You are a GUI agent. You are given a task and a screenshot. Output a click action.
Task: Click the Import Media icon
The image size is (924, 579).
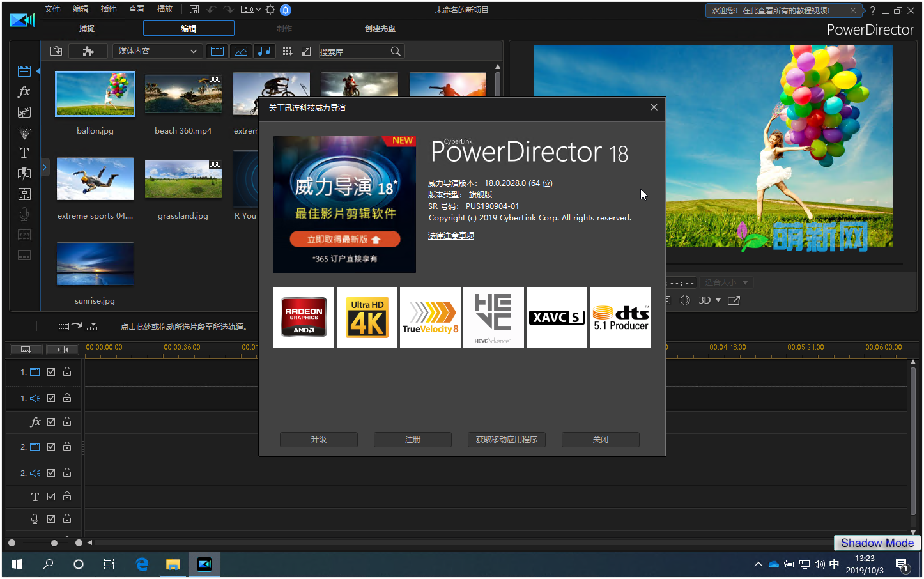(56, 51)
